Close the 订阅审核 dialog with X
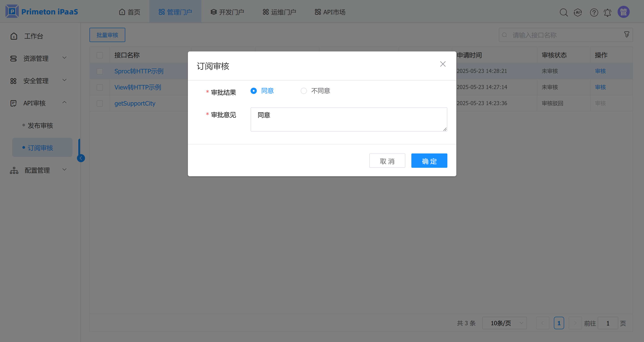 pos(443,64)
